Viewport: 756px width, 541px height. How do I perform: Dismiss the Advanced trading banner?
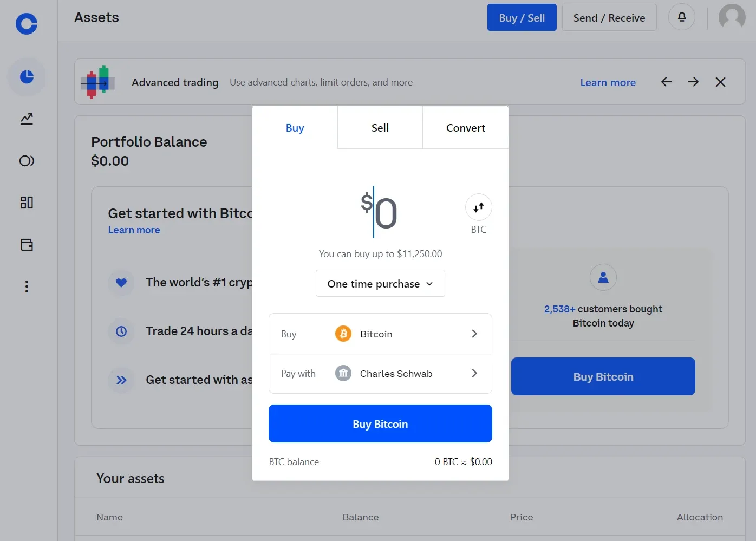[721, 82]
